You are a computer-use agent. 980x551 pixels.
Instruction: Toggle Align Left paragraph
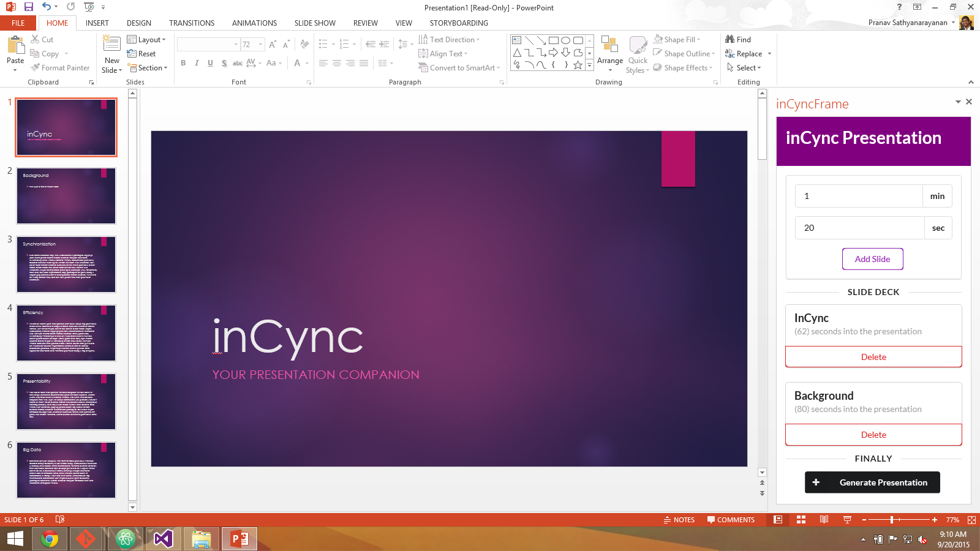point(323,63)
